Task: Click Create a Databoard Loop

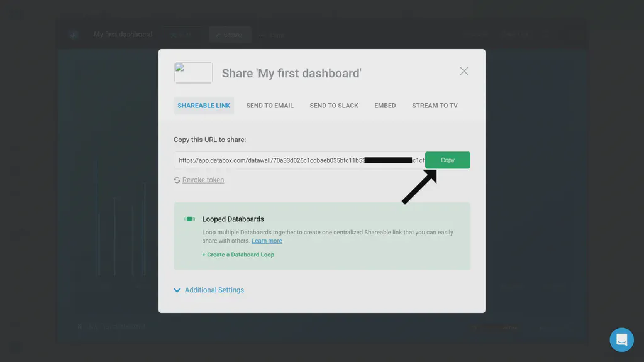Action: 238,254
